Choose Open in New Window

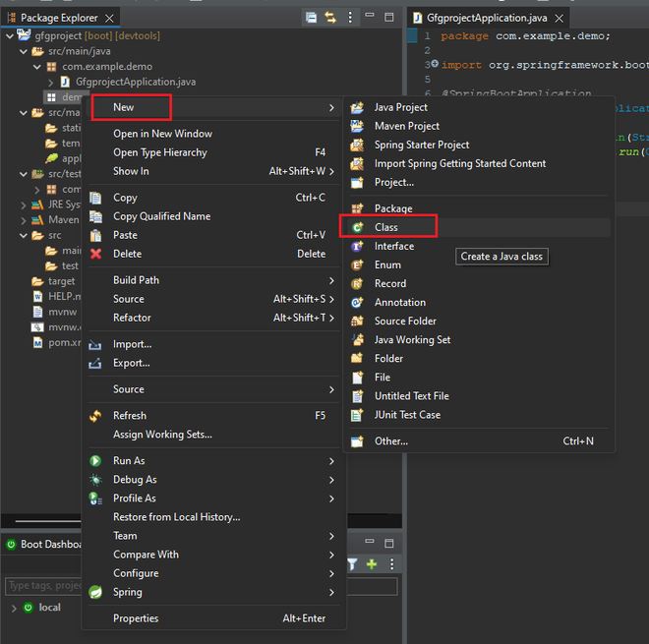tap(162, 134)
